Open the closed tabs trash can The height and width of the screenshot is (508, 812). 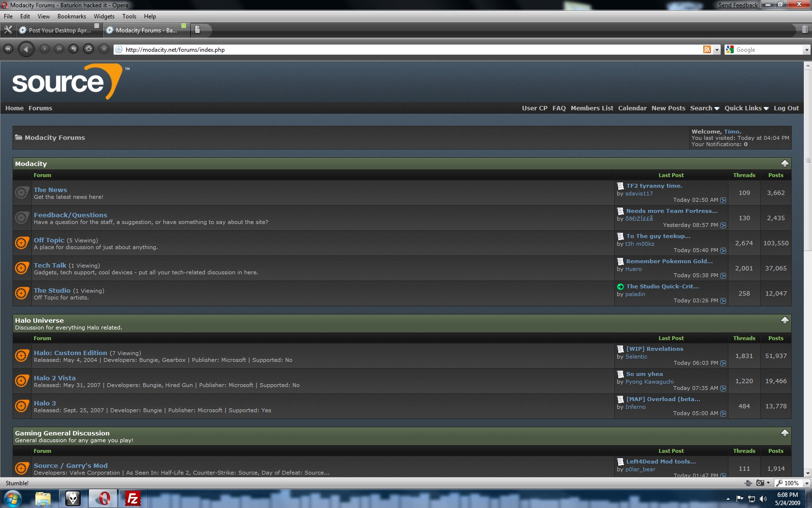click(x=804, y=30)
